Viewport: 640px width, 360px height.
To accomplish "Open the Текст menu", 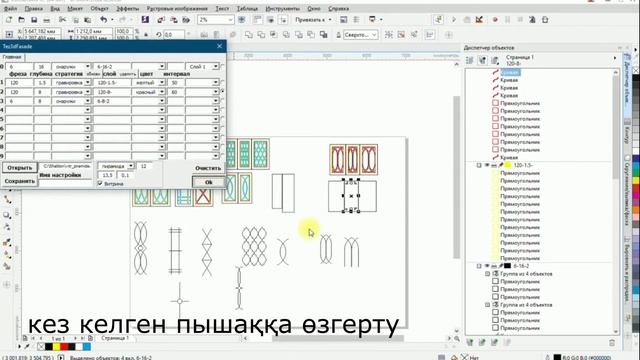I will coord(222,9).
